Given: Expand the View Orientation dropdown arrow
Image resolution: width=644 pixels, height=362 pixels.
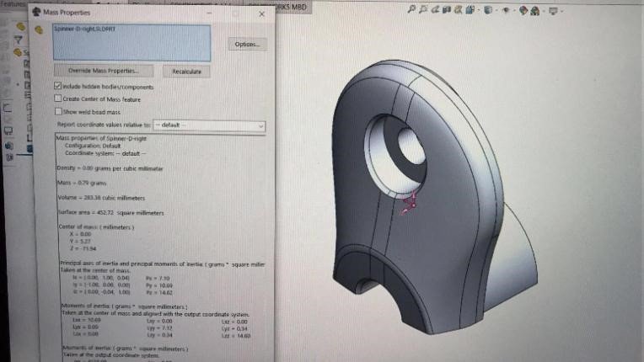Looking at the screenshot, I should 478,10.
